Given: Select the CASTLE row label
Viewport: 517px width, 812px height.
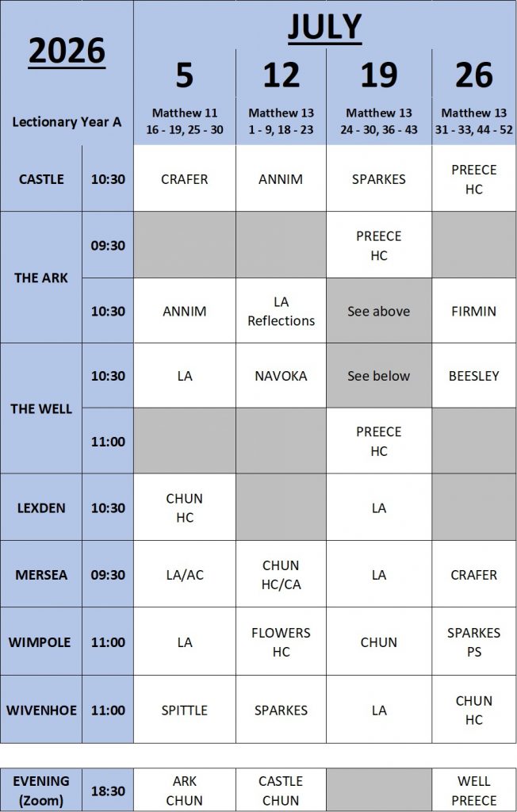Looking at the screenshot, I should (x=40, y=179).
